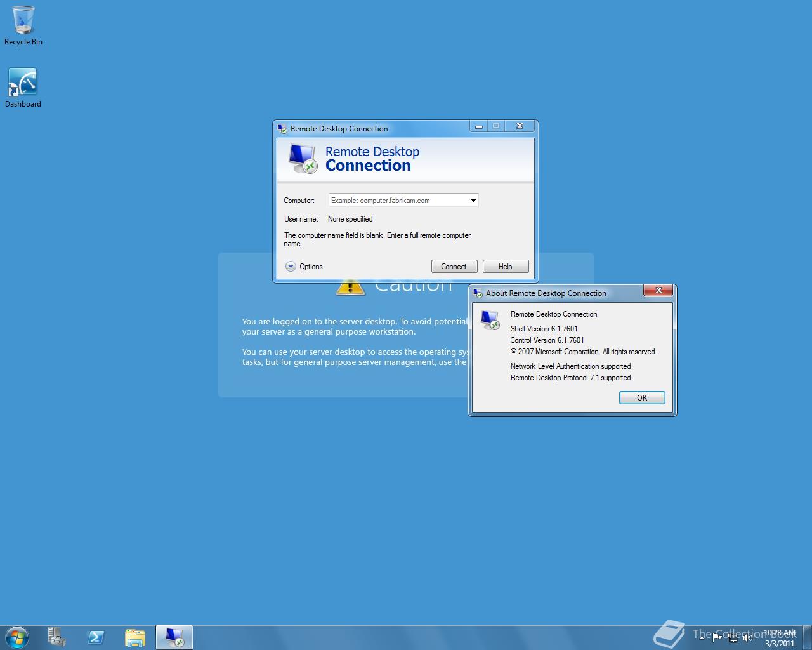The height and width of the screenshot is (650, 812).
Task: Click the About dialog title bar icon
Action: tap(478, 293)
